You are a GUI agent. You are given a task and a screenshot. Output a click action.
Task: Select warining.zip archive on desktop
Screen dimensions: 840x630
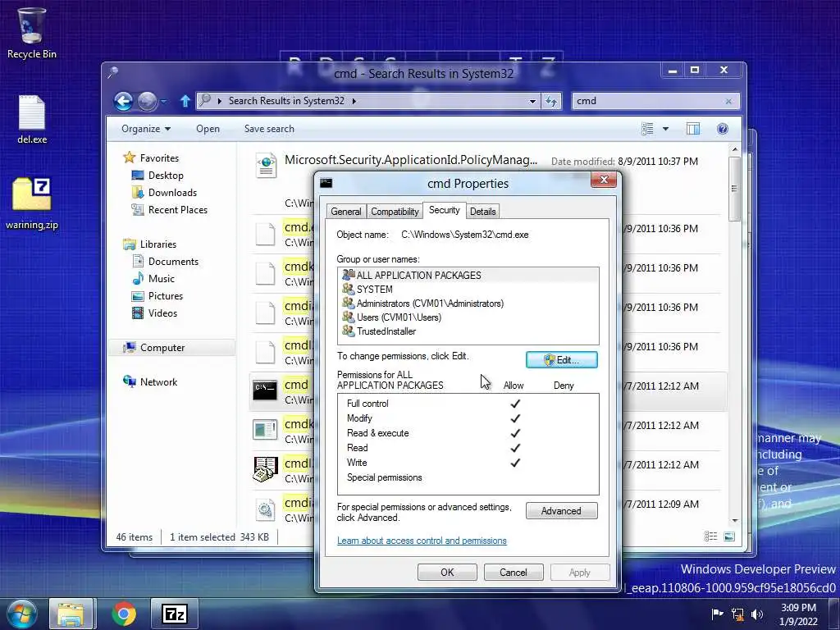tap(32, 203)
